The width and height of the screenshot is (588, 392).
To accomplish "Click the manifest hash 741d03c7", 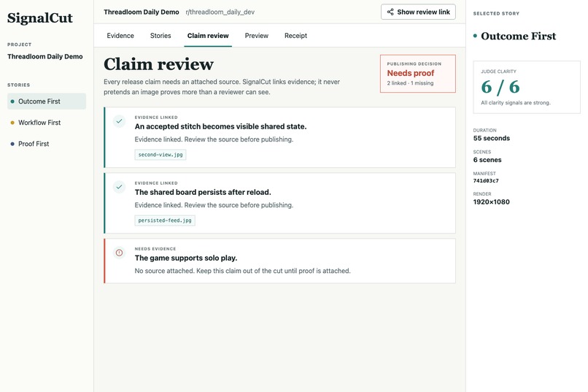I will pyautogui.click(x=486, y=181).
